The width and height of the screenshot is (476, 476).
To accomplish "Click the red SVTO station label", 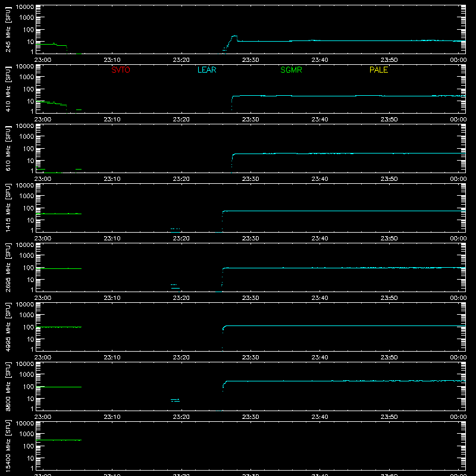I will 121,70.
